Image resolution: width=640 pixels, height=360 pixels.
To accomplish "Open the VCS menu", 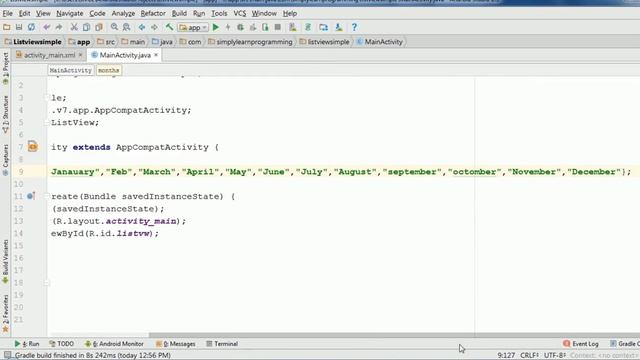I will coord(240,13).
